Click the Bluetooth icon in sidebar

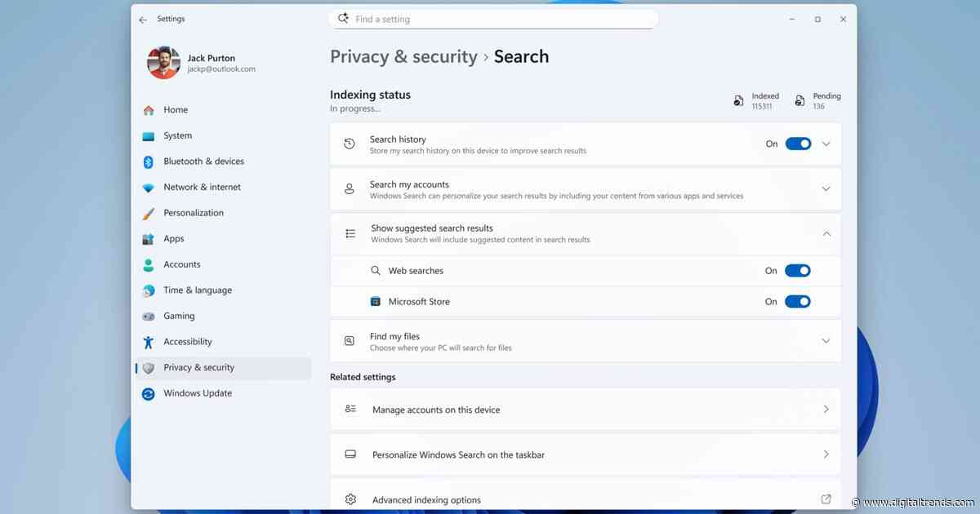click(x=148, y=162)
